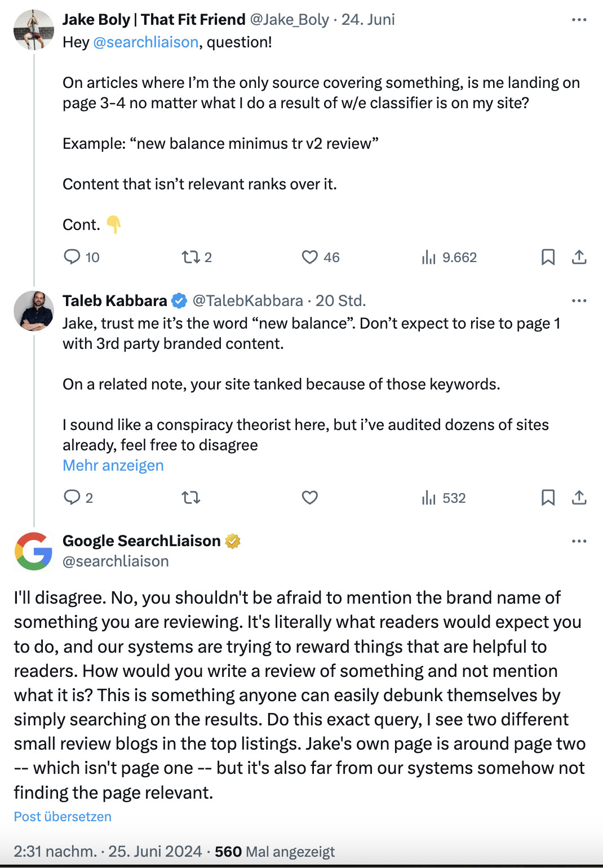Share Taleb Kabbara's reply

[578, 498]
